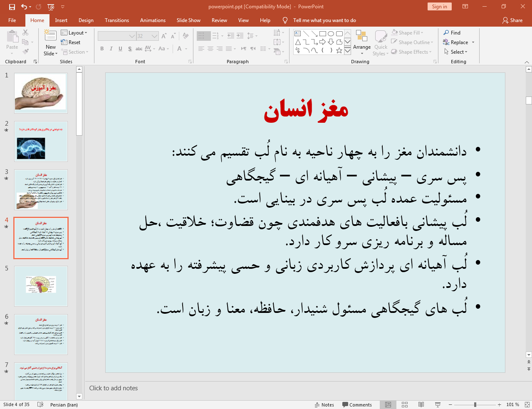Expand the Layout options
This screenshot has height=409, width=532.
tap(74, 32)
